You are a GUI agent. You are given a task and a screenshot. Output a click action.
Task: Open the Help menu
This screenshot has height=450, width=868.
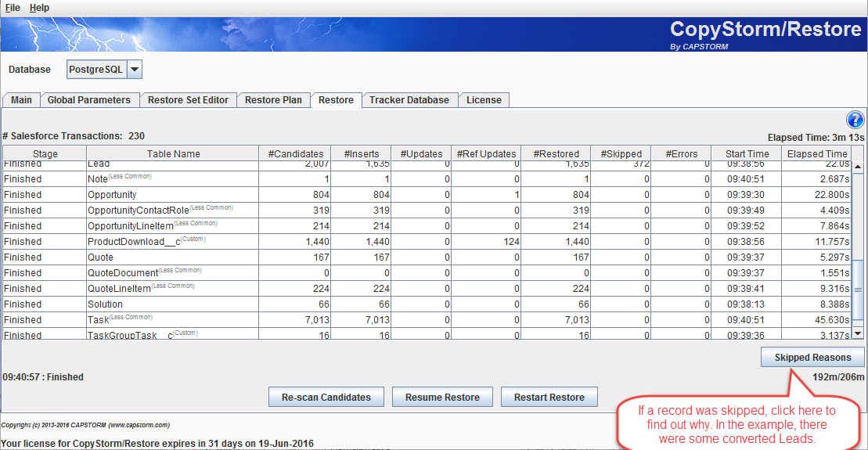pyautogui.click(x=39, y=8)
